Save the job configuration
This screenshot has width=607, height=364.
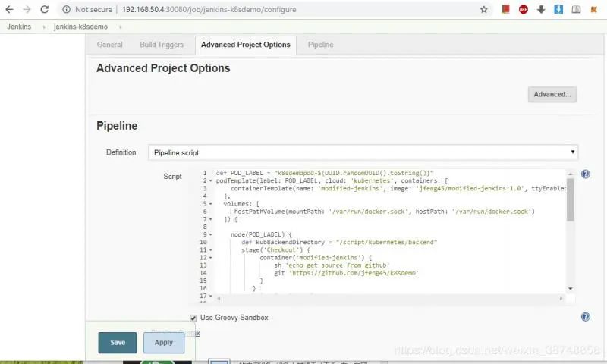tap(118, 343)
